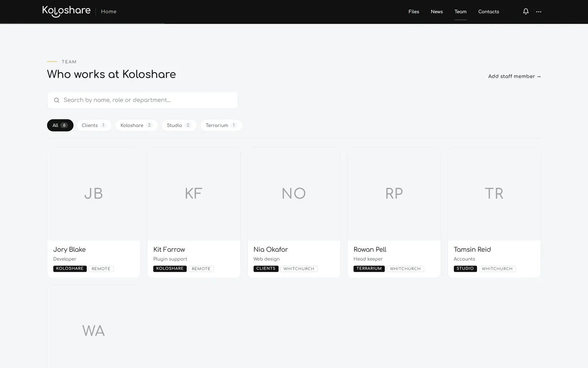588x368 pixels.
Task: Click the name Jory Blake
Action: [x=69, y=249]
